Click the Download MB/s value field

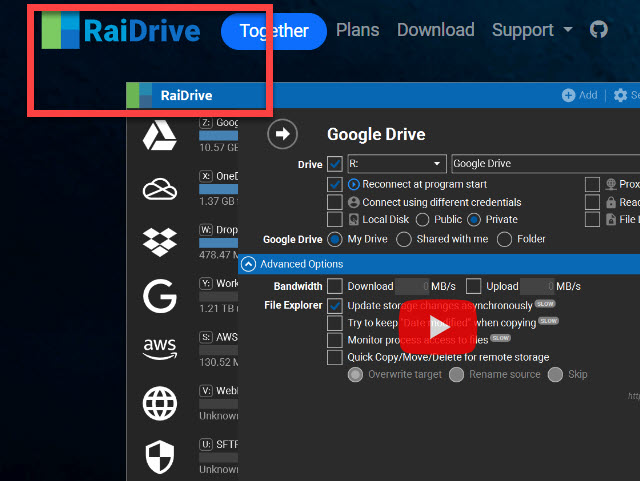point(412,286)
